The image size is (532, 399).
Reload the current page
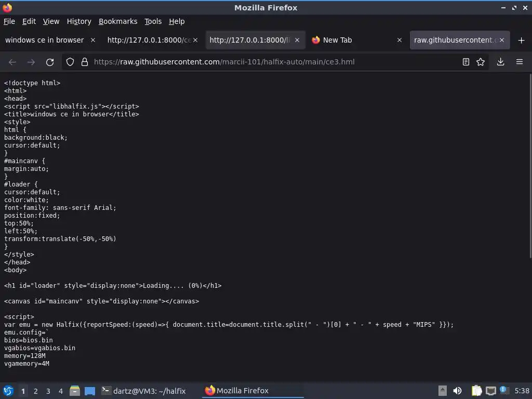click(50, 62)
